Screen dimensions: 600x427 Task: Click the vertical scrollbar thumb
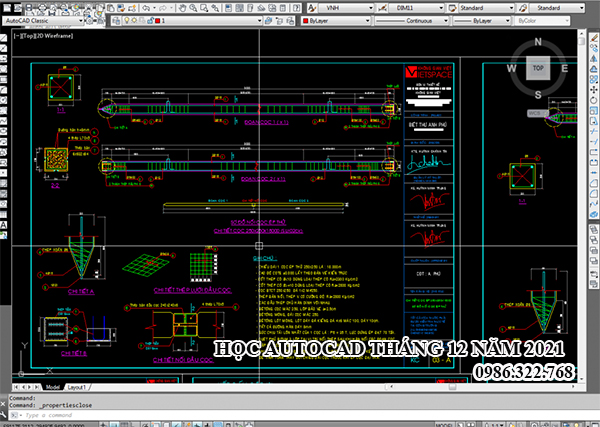(x=582, y=41)
